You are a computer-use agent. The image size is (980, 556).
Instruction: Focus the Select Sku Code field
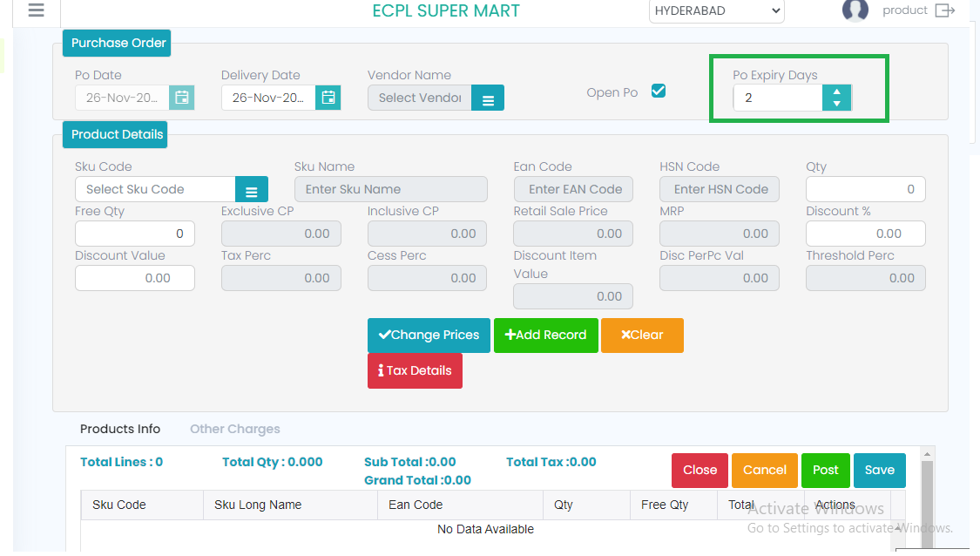[155, 189]
